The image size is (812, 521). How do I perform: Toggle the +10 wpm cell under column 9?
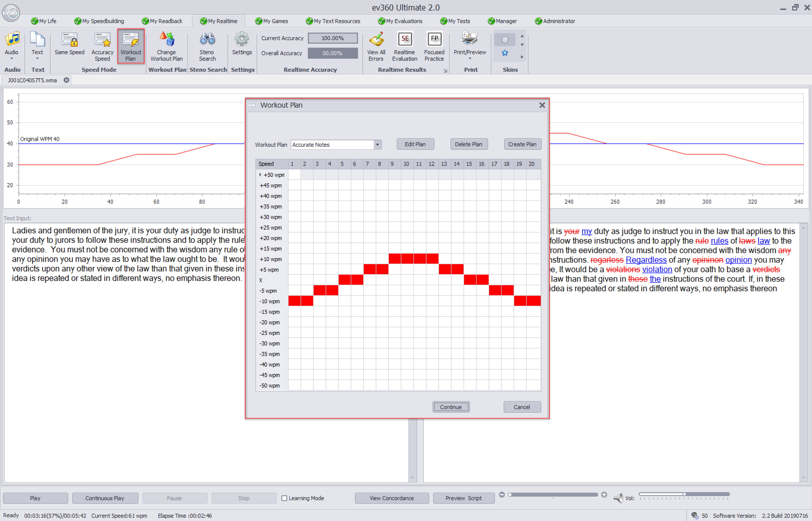[395, 259]
